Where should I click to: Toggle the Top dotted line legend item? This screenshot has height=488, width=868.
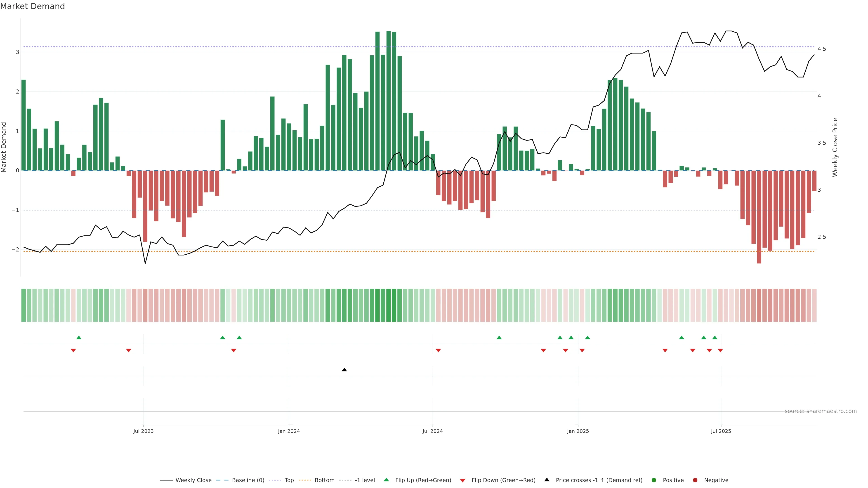(x=289, y=480)
